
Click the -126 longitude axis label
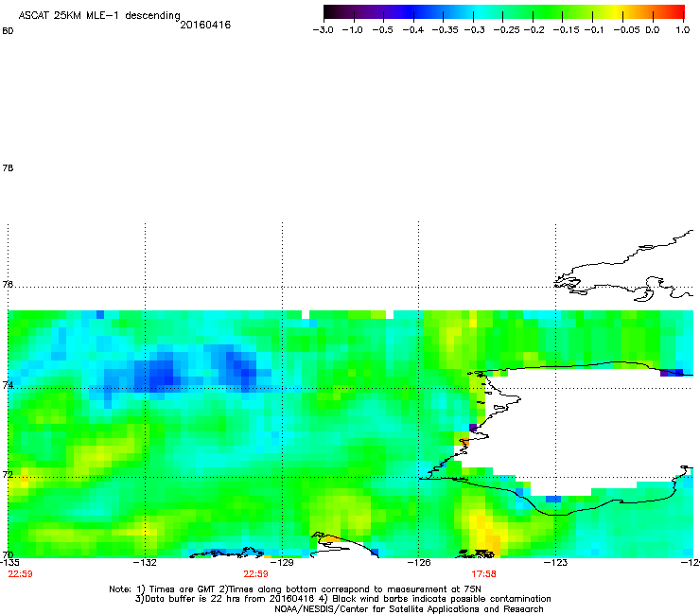tap(419, 563)
